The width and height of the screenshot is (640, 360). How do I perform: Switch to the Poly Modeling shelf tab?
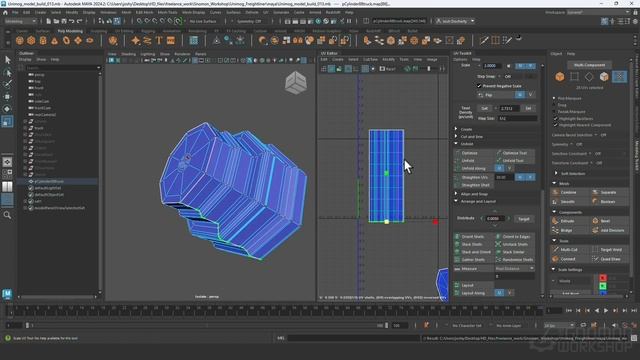pyautogui.click(x=70, y=31)
